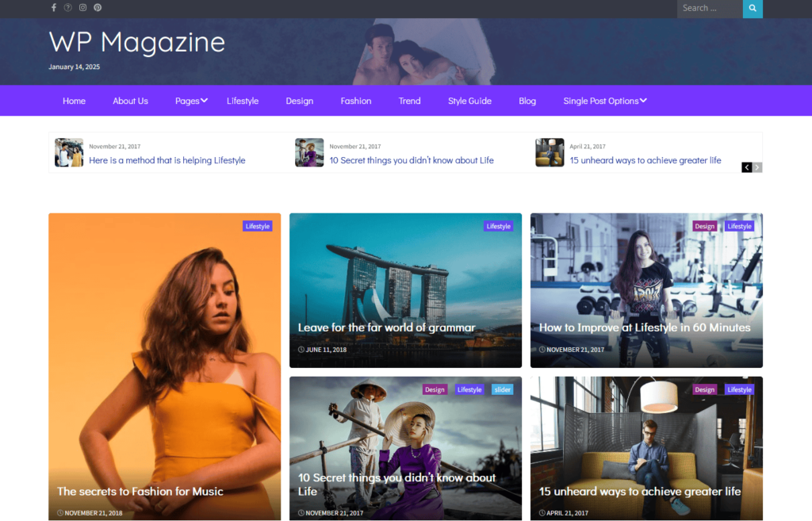Screen dimensions: 812x521
Task: Open ticker link 'Here is a method that is helping Lifestyle'
Action: (167, 160)
